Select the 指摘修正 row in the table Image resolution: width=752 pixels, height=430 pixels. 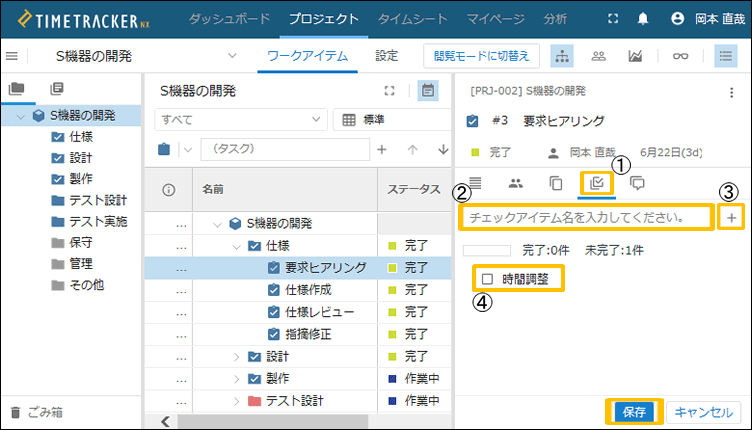tap(298, 335)
